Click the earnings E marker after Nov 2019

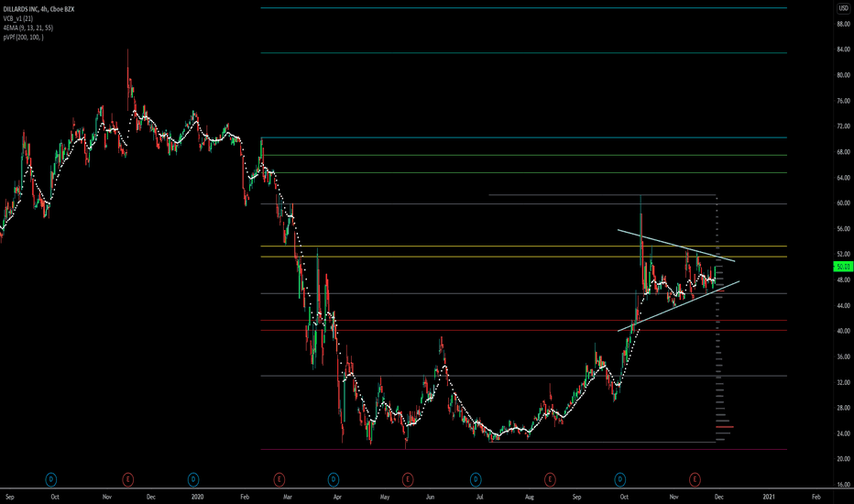[x=127, y=479]
